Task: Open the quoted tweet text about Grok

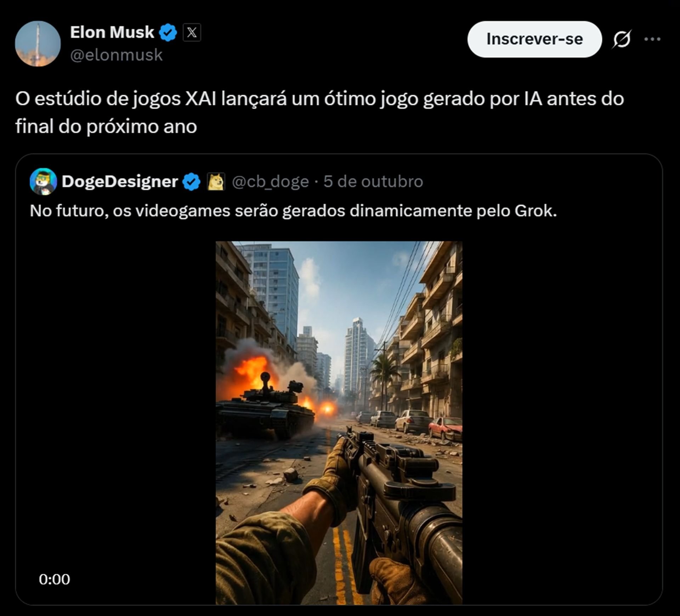Action: [293, 211]
